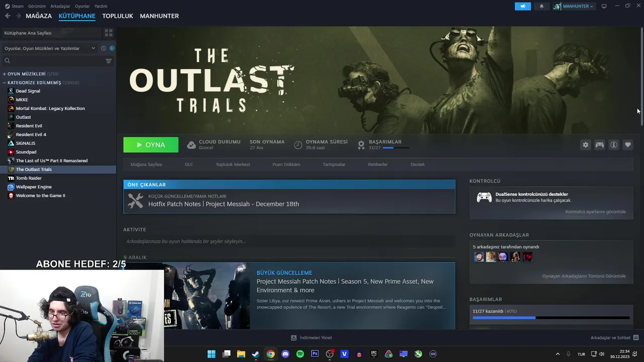Expand OYUN MÜZİKLERİ category
The image size is (644, 362).
point(5,74)
